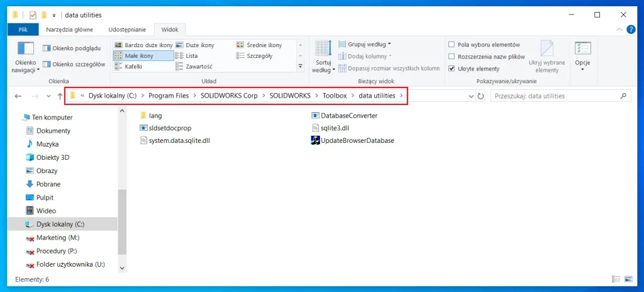Open Obiekty 3D in navigation pane
644x292 pixels.
click(x=47, y=157)
